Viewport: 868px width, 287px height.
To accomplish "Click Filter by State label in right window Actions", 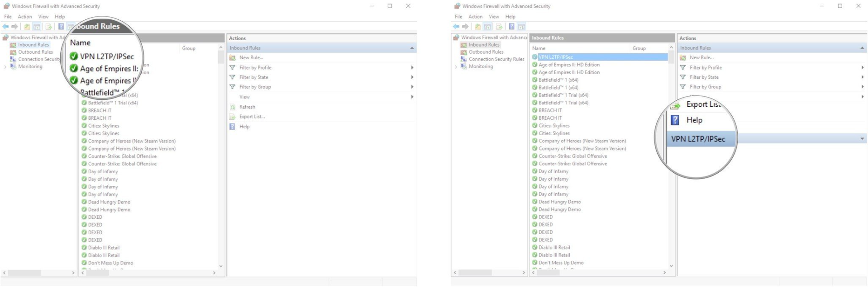I will [704, 77].
